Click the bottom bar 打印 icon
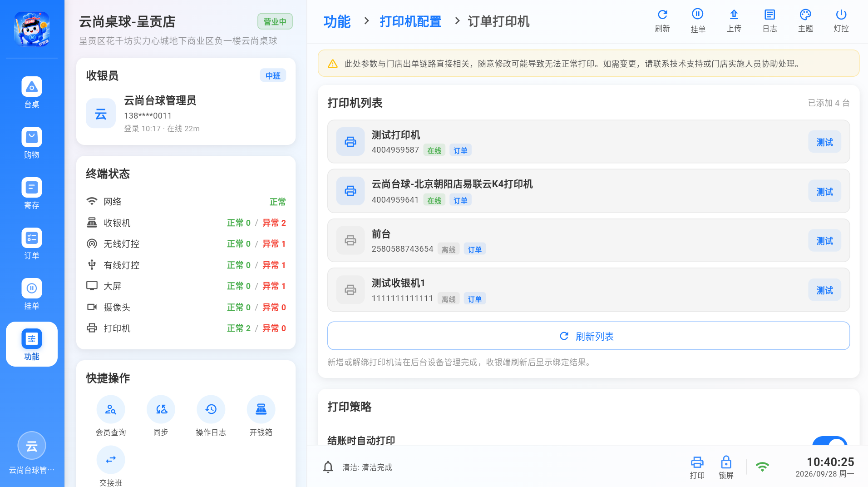The height and width of the screenshot is (487, 868). coord(697,467)
